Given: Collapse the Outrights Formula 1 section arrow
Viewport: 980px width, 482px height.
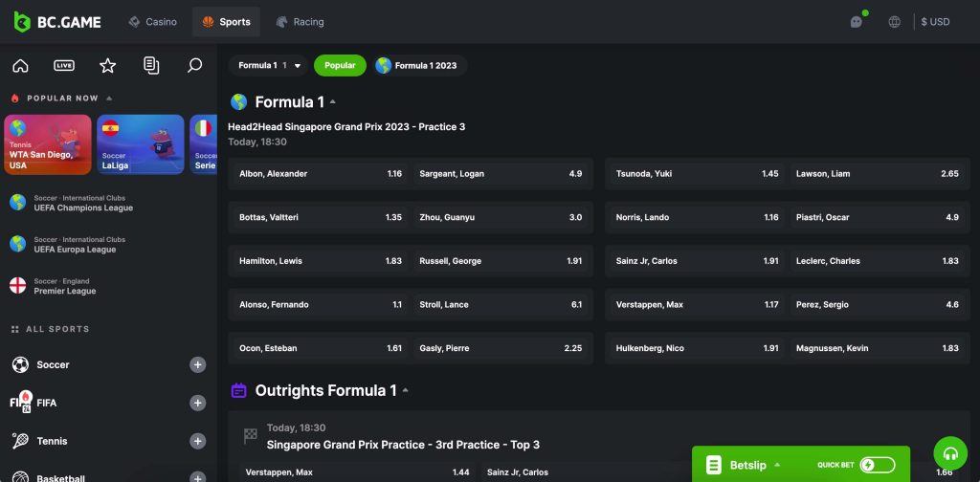Looking at the screenshot, I should click(405, 391).
